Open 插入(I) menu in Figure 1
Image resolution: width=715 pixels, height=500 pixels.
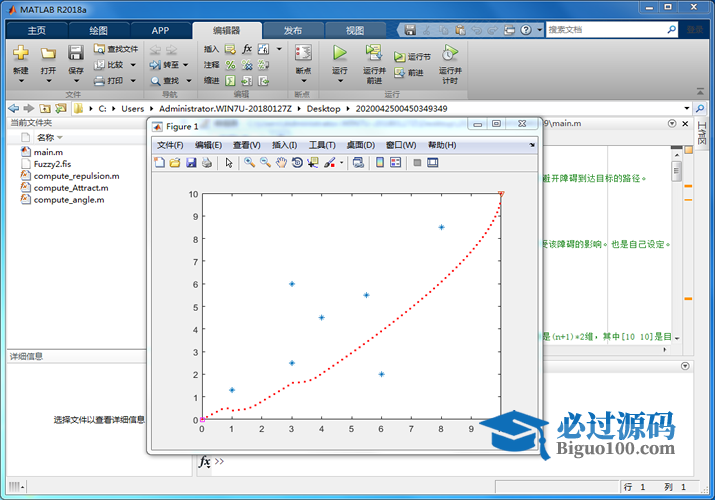(284, 145)
